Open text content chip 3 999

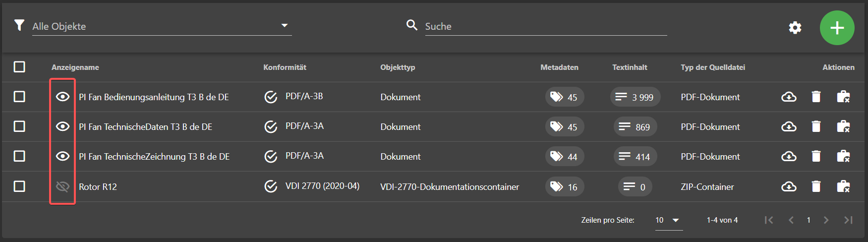click(x=635, y=97)
